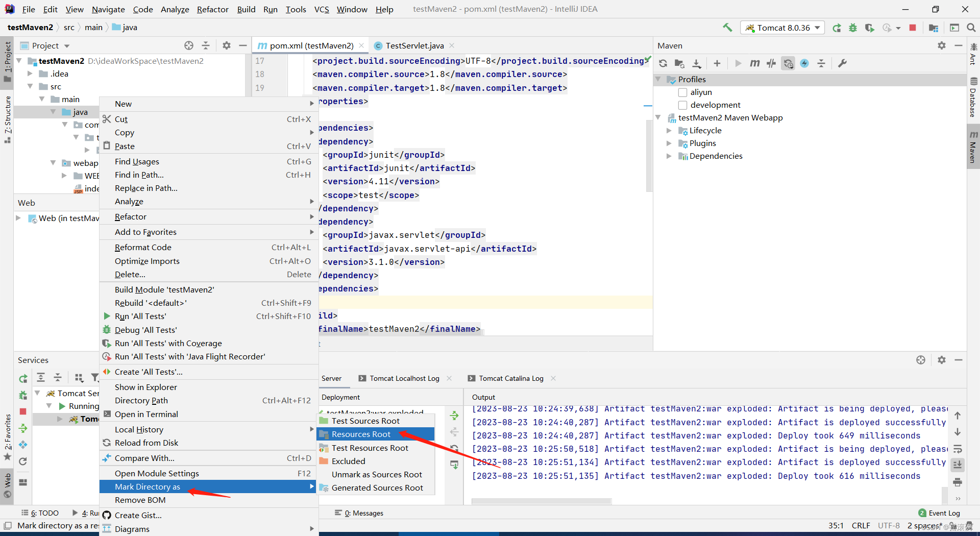Click the pom.xml editor vertical scrollbar
Image resolution: width=980 pixels, height=536 pixels.
649,156
